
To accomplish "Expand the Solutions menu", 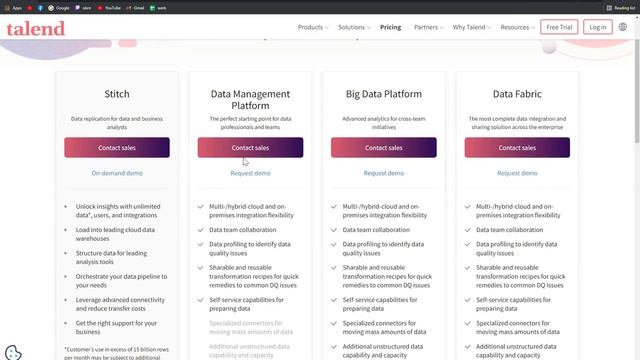I will click(x=354, y=27).
